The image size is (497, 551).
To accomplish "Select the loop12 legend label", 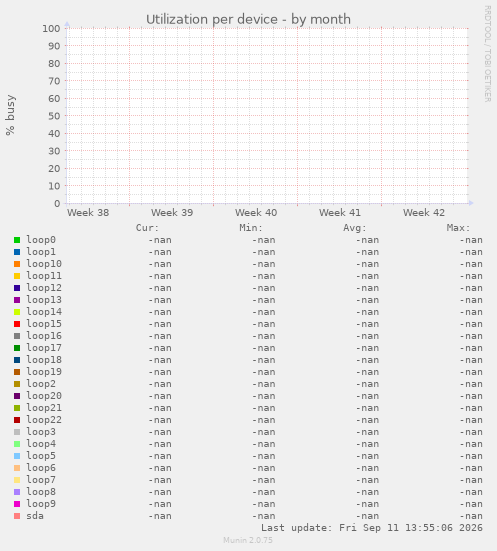I will pyautogui.click(x=44, y=288).
